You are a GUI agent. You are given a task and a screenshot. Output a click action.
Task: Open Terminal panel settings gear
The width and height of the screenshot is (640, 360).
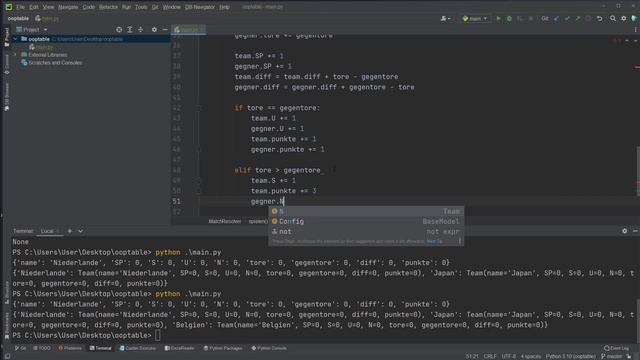coord(624,231)
